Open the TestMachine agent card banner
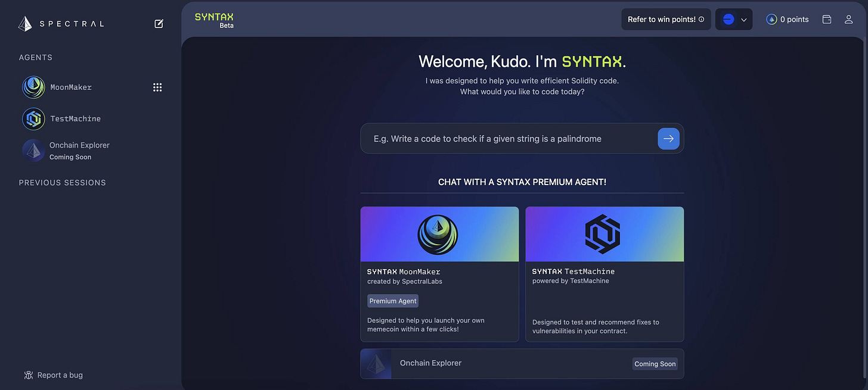The width and height of the screenshot is (868, 390). click(x=604, y=234)
